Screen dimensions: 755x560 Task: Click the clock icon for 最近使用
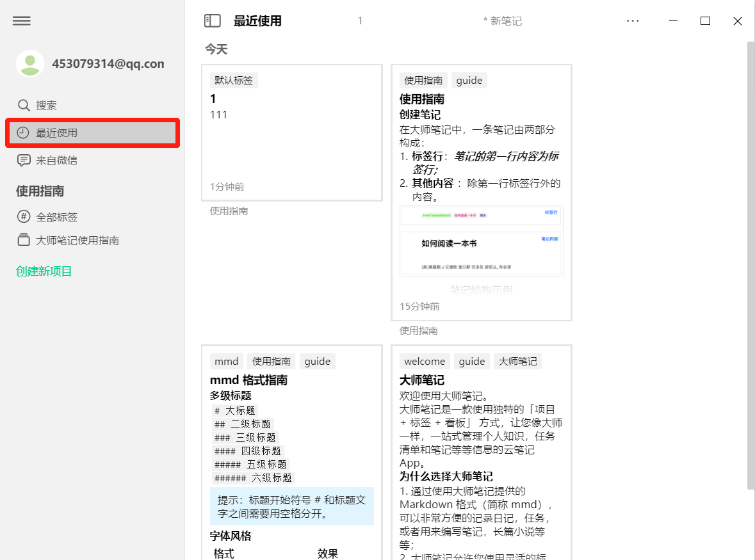(x=23, y=132)
